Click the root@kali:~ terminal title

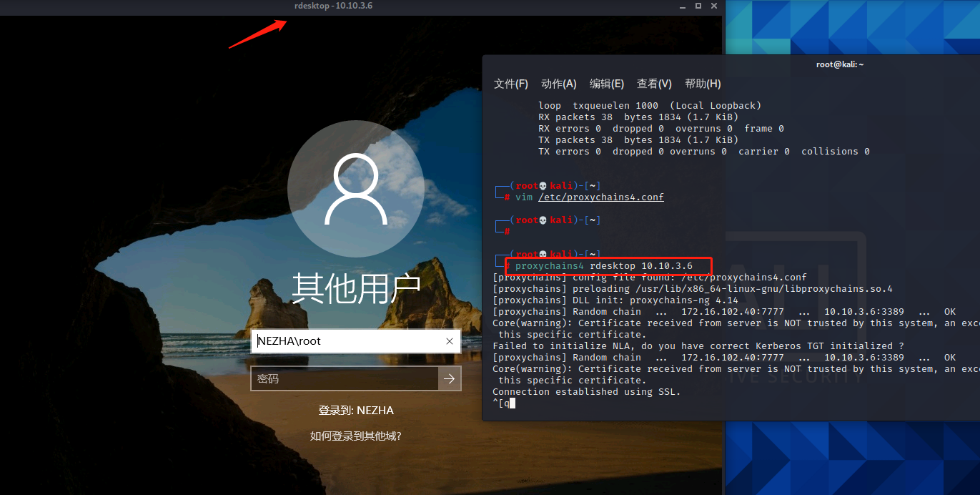[x=840, y=64]
